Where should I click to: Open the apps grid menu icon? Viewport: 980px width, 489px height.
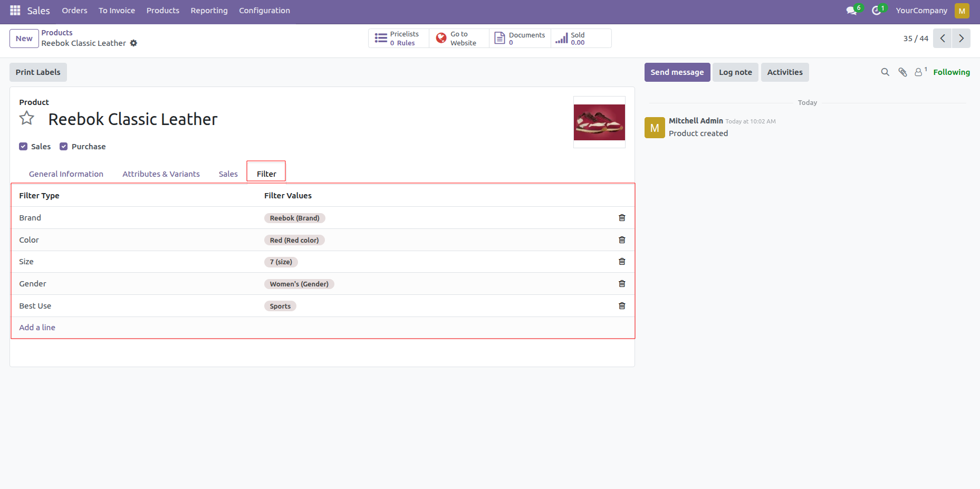15,11
